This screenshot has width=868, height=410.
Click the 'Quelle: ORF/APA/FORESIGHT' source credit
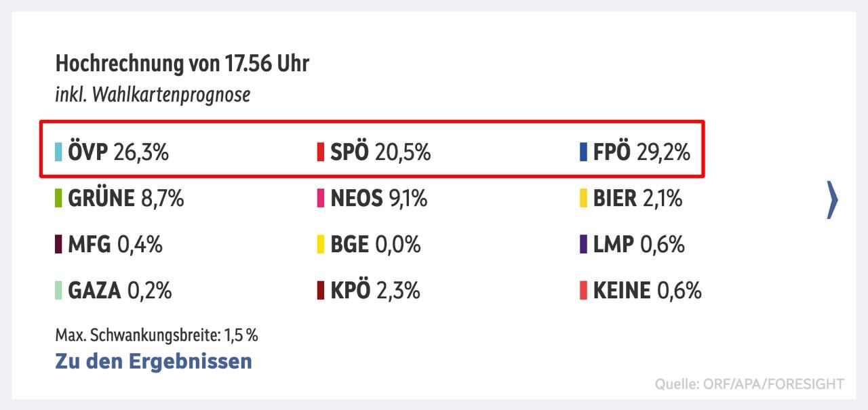(749, 384)
